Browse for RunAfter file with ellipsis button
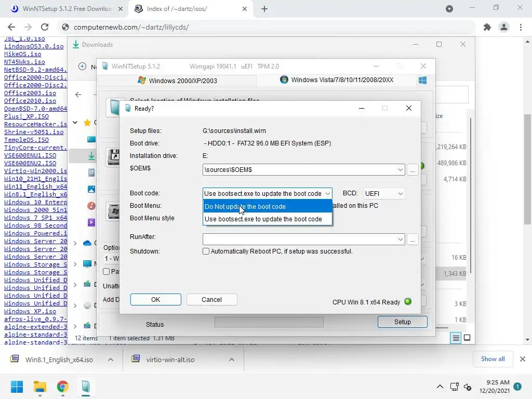This screenshot has height=399, width=532. click(413, 239)
